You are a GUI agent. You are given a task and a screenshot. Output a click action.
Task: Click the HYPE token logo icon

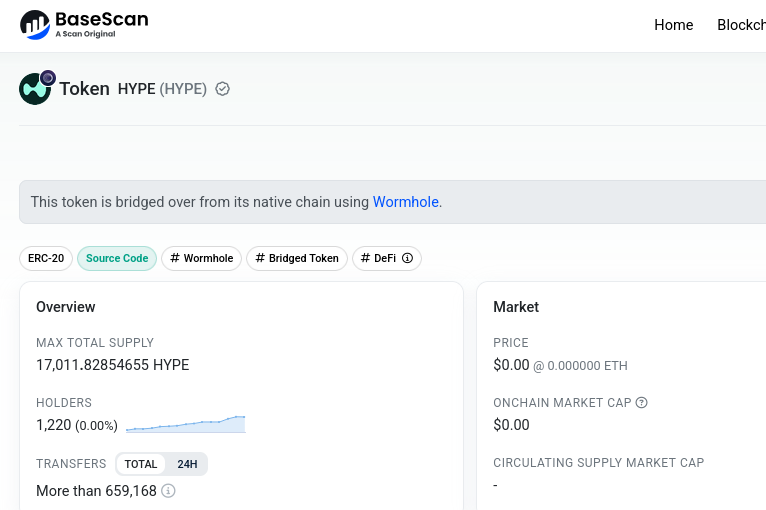tap(35, 89)
